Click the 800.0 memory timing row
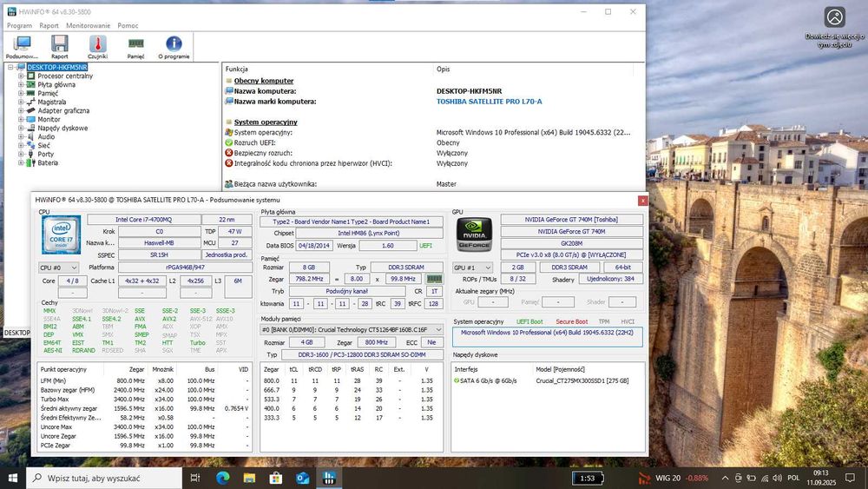 [352, 381]
